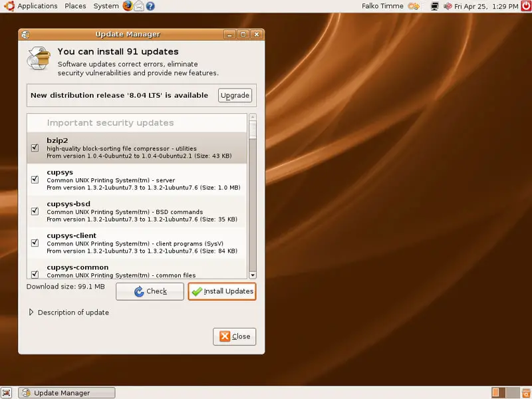Click the Ubuntu logo beside Applications
Image resolution: width=532 pixels, height=399 pixels.
click(9, 6)
